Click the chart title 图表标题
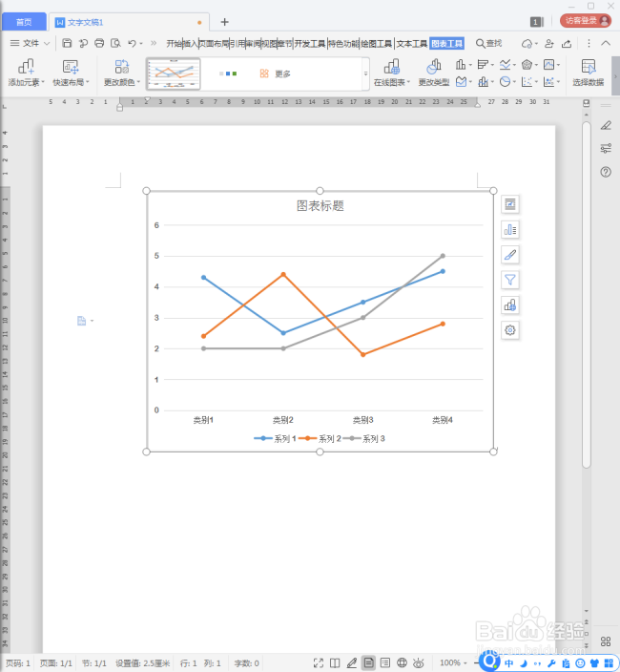620x672 pixels. [x=320, y=206]
